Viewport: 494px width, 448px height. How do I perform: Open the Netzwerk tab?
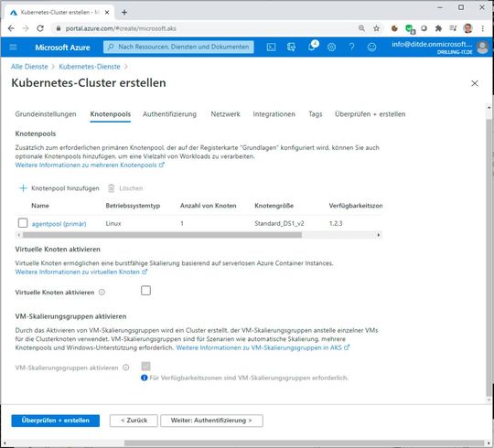[x=225, y=114]
